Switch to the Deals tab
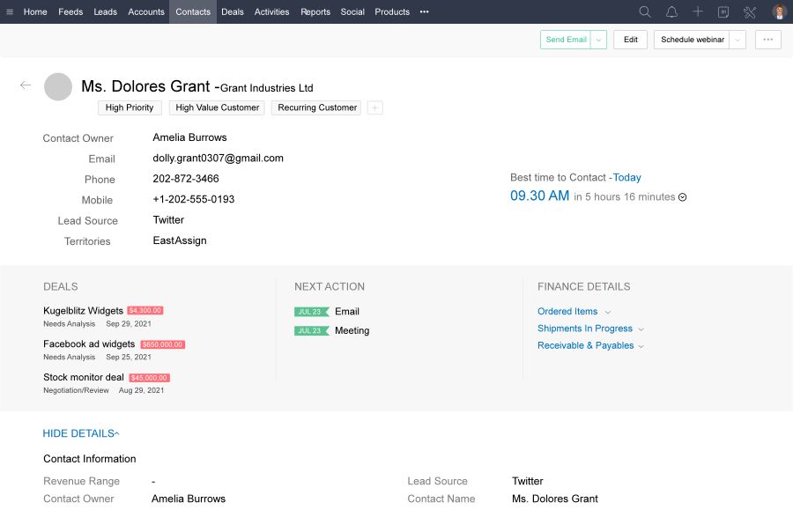 pos(232,11)
